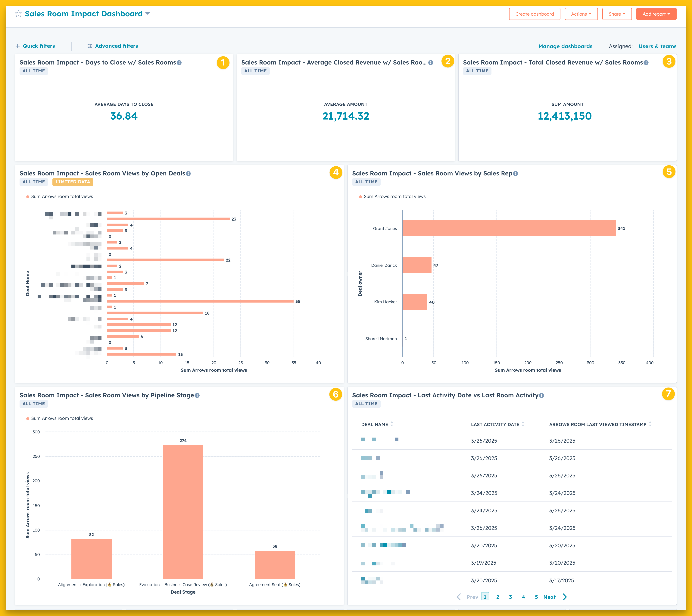This screenshot has height=616, width=692.
Task: Open Advanced filters sliders icon
Action: click(x=90, y=46)
